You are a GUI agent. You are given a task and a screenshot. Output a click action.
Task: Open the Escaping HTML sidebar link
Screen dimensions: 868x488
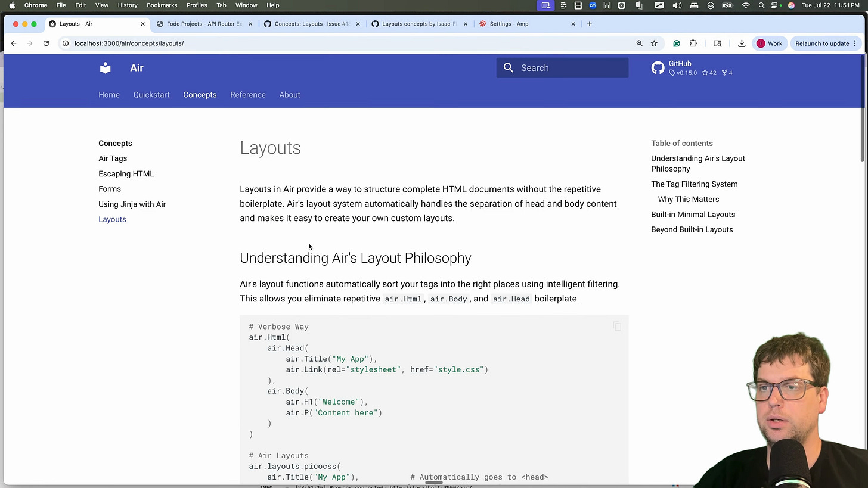click(x=126, y=173)
